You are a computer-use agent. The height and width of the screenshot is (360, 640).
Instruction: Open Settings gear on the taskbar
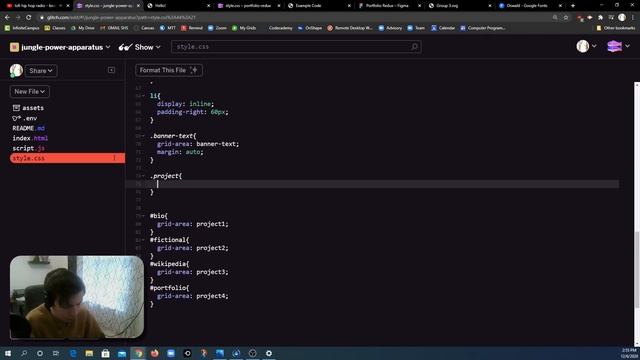tap(269, 353)
